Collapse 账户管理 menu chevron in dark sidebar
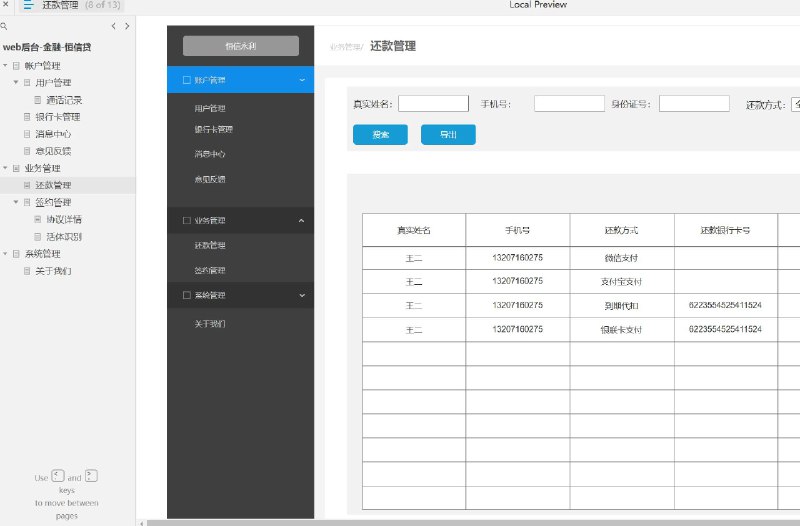Image resolution: width=800 pixels, height=526 pixels. (302, 80)
